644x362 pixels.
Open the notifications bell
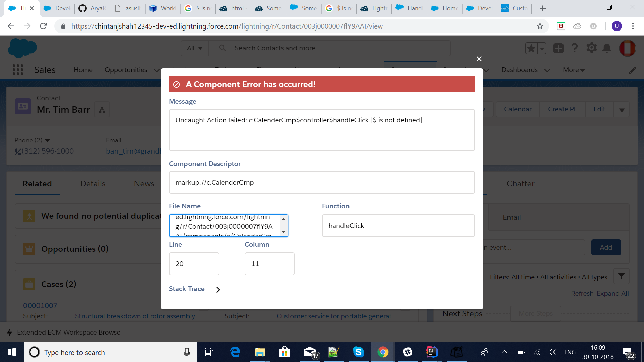[x=607, y=48]
